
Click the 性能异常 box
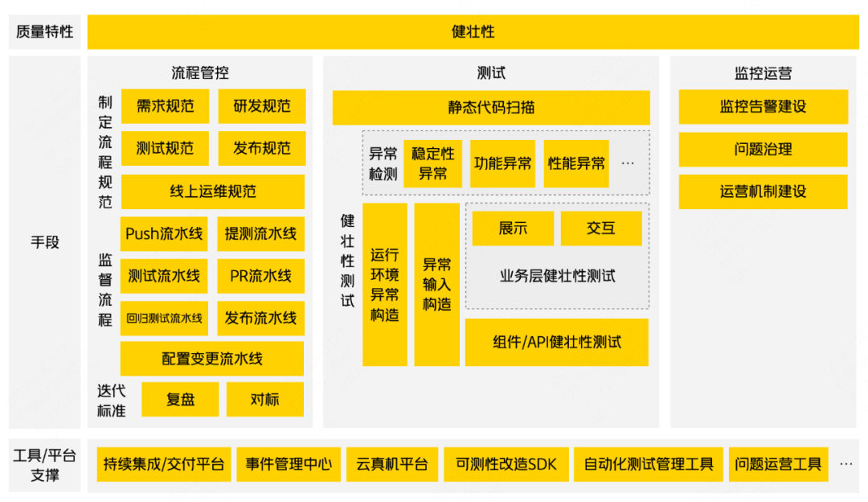pos(576,163)
